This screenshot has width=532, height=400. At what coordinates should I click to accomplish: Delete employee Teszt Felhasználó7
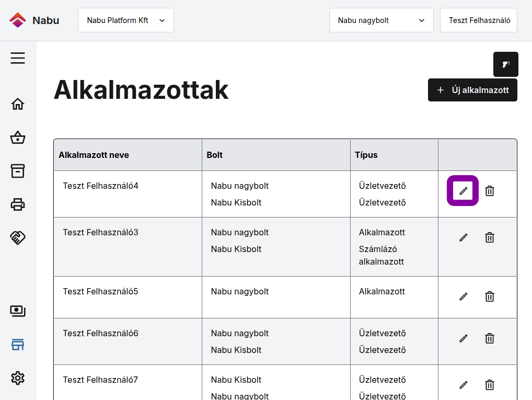coord(490,385)
